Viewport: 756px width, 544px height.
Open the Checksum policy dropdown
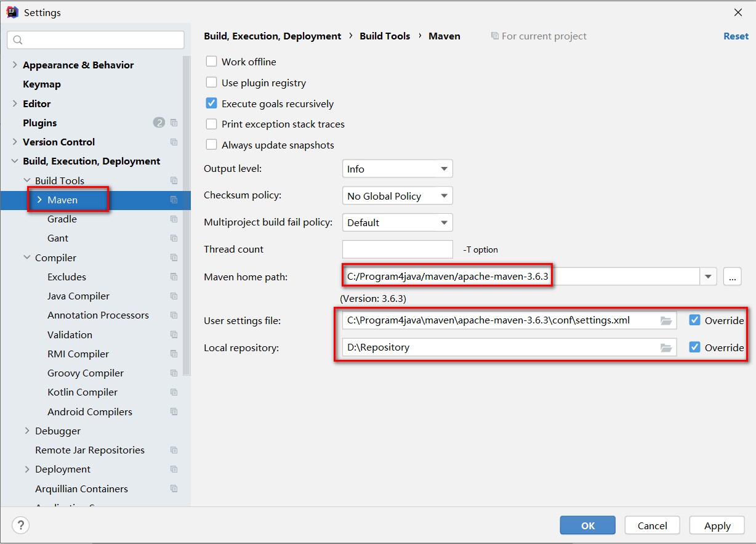click(x=398, y=196)
